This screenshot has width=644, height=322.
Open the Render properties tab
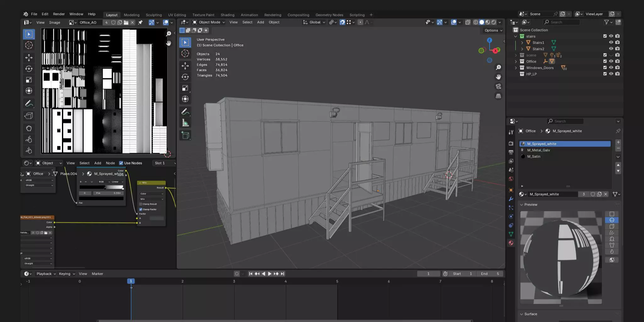point(511,143)
